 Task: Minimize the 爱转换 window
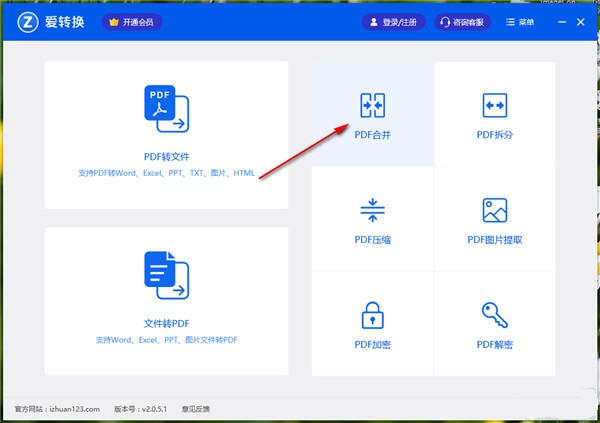[x=562, y=22]
